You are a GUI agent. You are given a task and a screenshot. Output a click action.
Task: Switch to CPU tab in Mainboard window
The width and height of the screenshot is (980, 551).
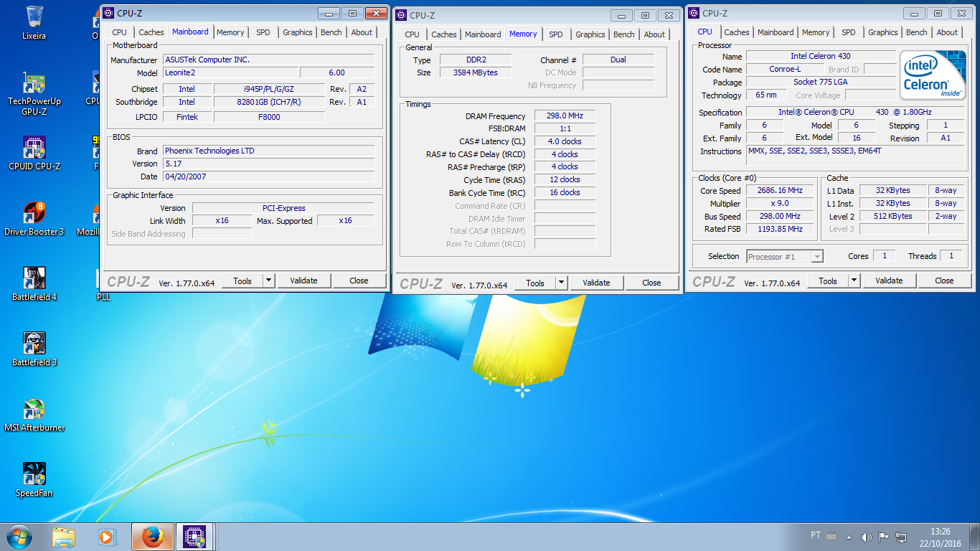click(119, 32)
